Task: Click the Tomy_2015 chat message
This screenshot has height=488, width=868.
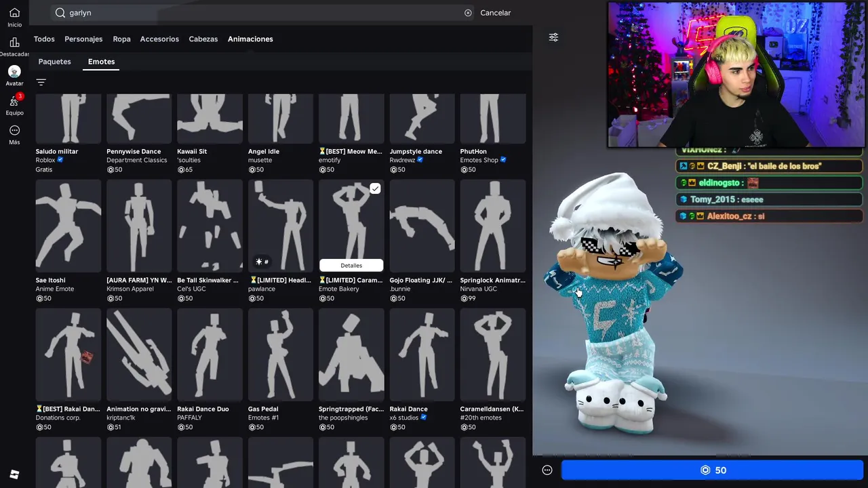Action: [769, 199]
